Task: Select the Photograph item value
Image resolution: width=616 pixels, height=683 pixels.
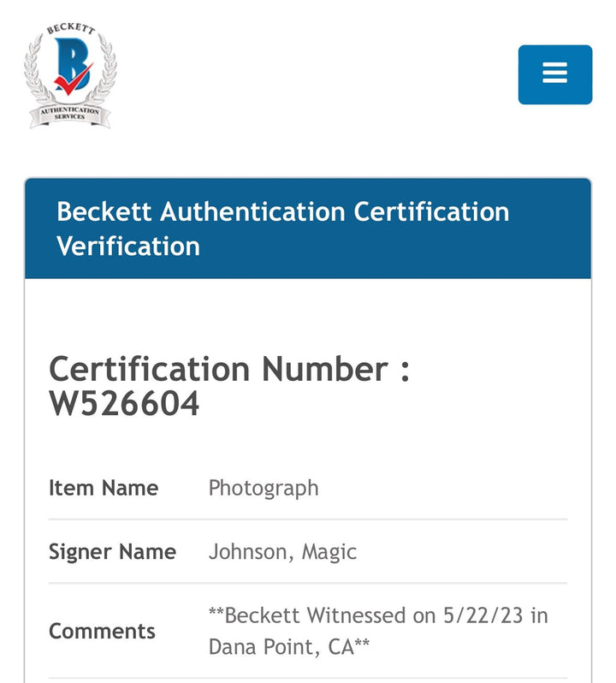Action: [264, 489]
